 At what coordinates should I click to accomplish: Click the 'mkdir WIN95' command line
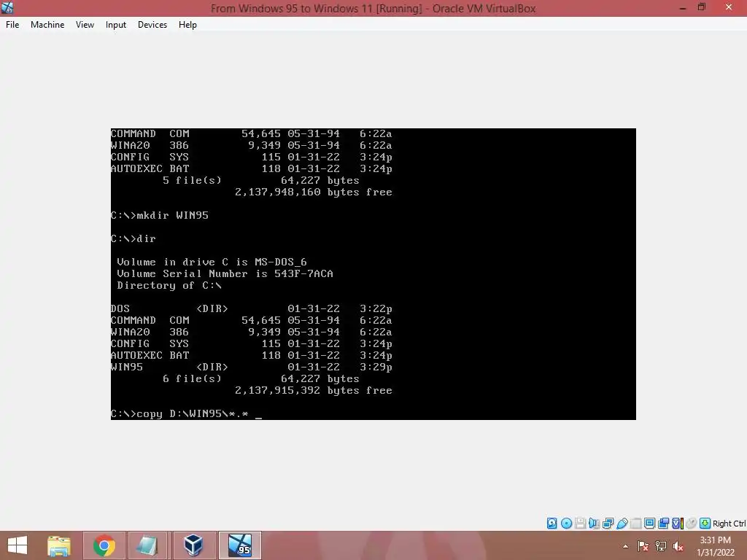tap(160, 215)
